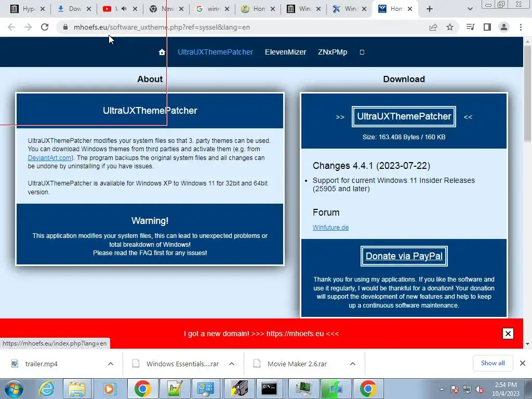Open the ElevenMizer navigation item
This screenshot has height=399, width=532.
285,52
